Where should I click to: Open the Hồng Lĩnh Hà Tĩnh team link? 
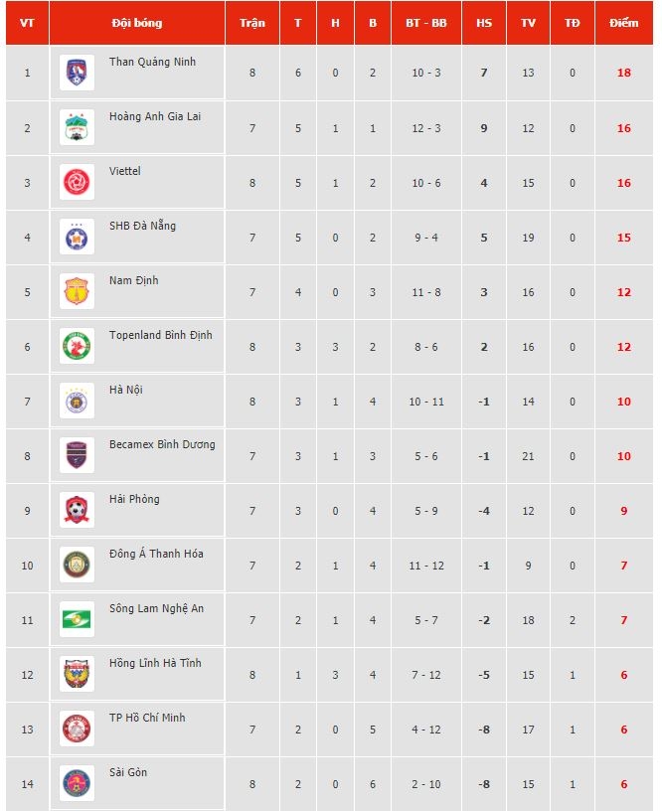click(155, 663)
